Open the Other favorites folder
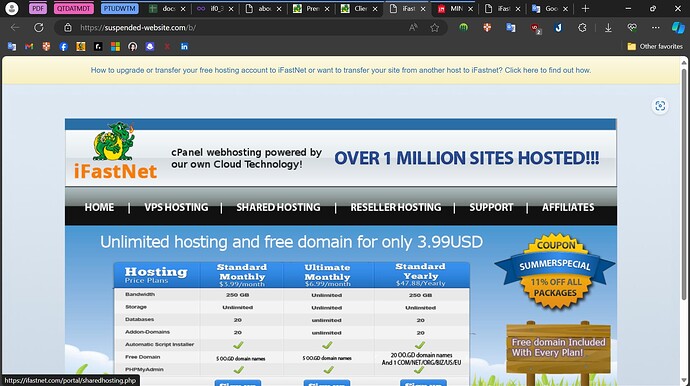Screen dimensions: 690x386 (x=655, y=46)
